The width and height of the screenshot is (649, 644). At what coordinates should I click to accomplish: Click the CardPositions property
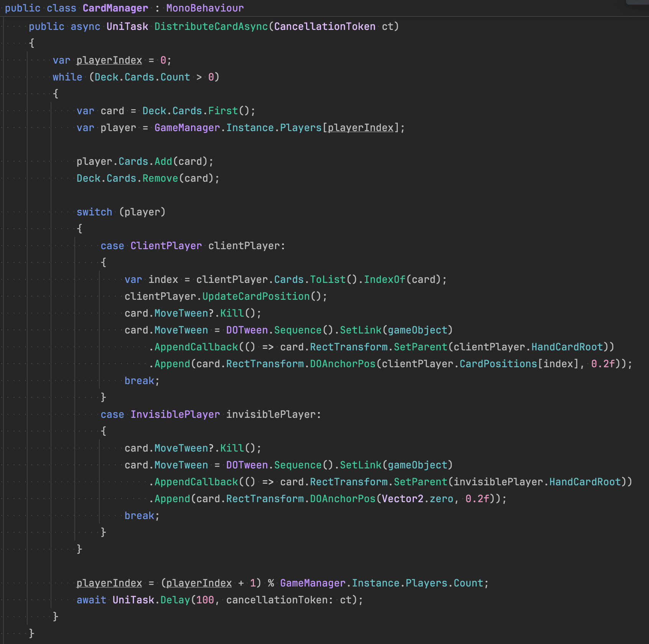coord(498,364)
